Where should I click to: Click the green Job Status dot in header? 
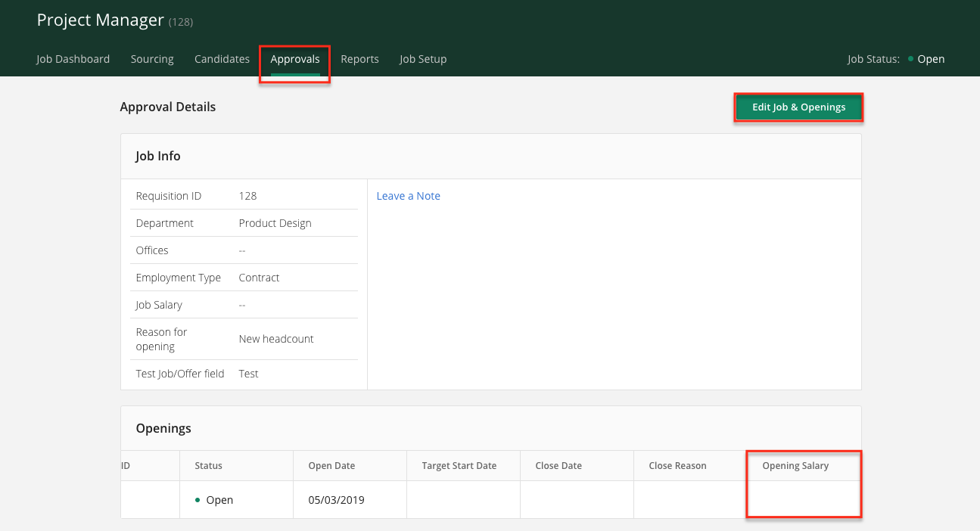tap(910, 59)
